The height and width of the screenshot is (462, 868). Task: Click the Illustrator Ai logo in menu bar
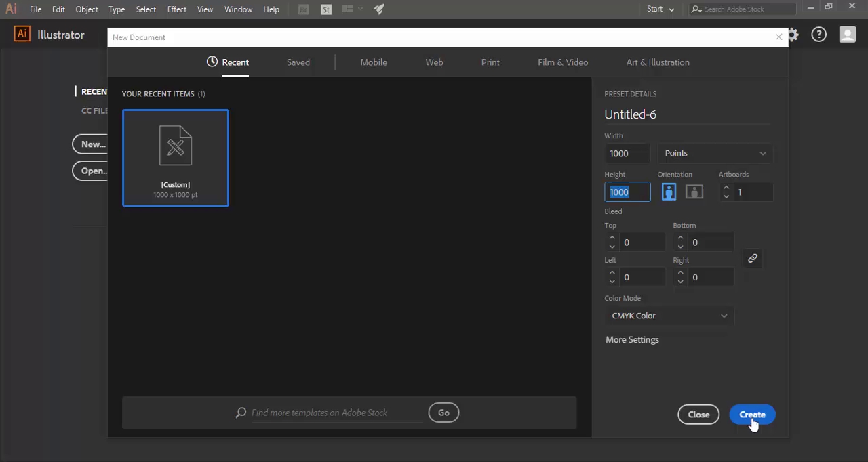coord(11,9)
